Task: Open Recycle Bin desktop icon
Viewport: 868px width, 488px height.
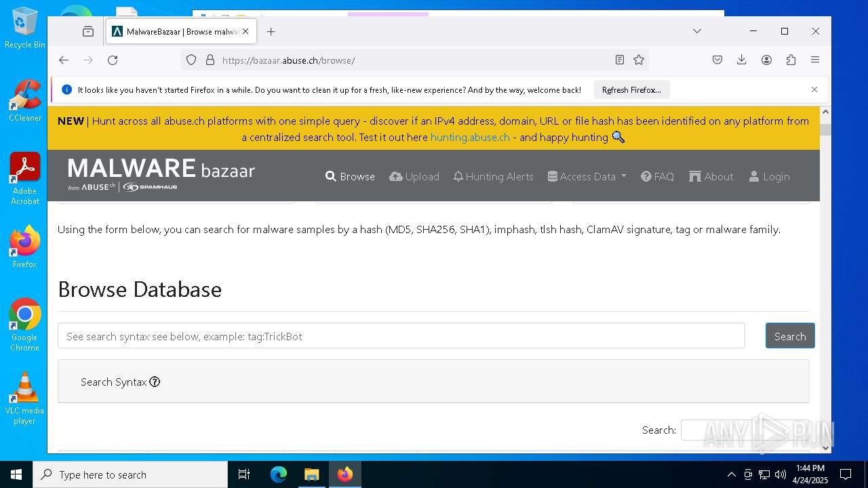Action: [x=25, y=28]
